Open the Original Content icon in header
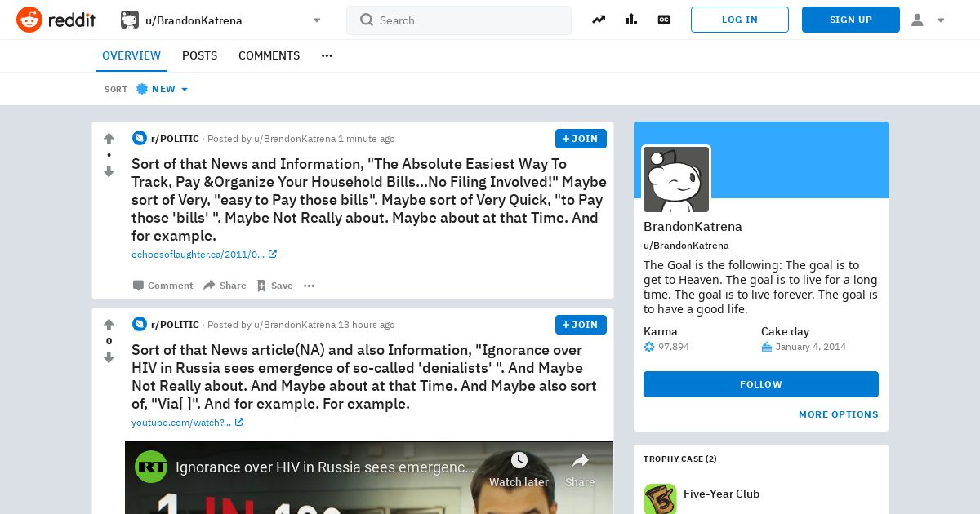The height and width of the screenshot is (514, 980). [664, 20]
